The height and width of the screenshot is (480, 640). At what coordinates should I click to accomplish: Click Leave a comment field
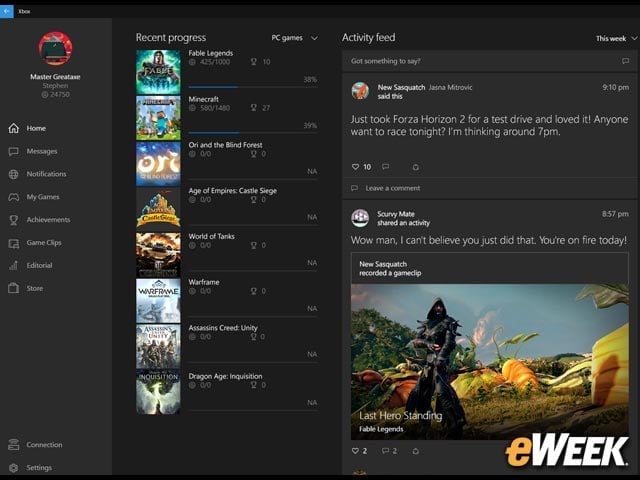click(489, 188)
